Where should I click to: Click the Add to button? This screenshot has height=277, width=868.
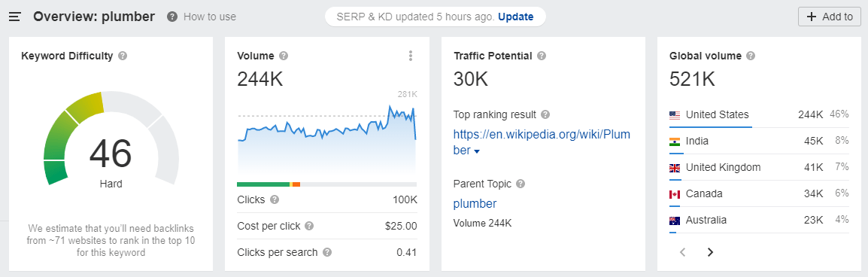click(830, 17)
